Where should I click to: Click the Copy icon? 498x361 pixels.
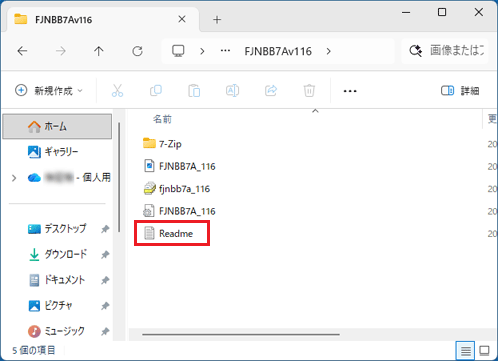coord(156,90)
